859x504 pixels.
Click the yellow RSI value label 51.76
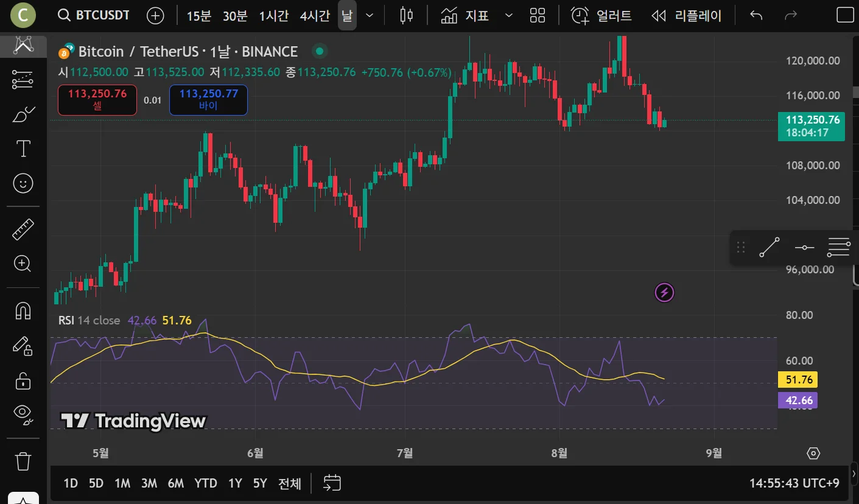pos(798,380)
